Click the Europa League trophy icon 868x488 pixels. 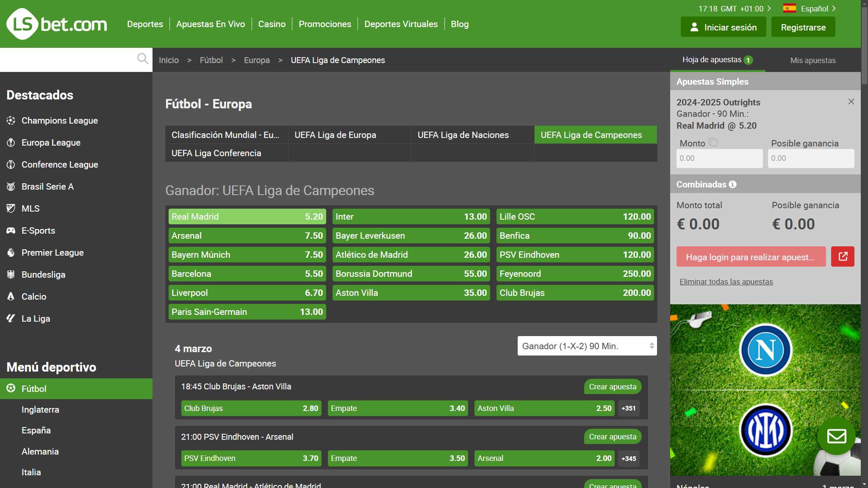[11, 143]
